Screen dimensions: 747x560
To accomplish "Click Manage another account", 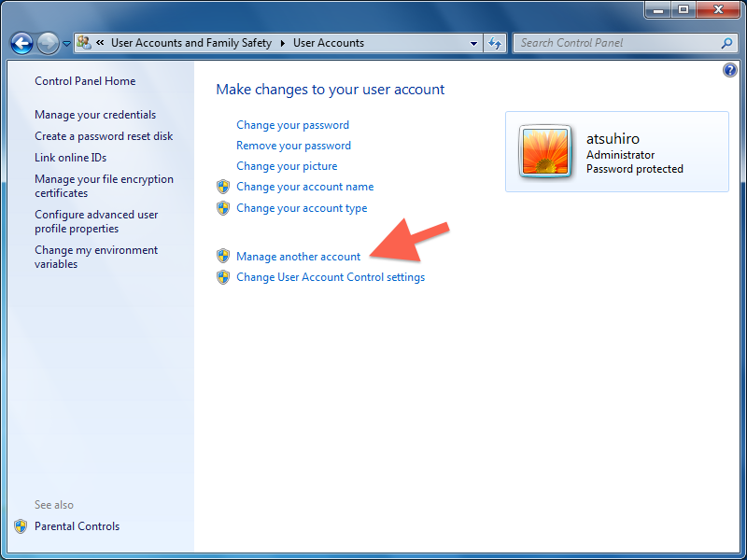I will pyautogui.click(x=298, y=256).
